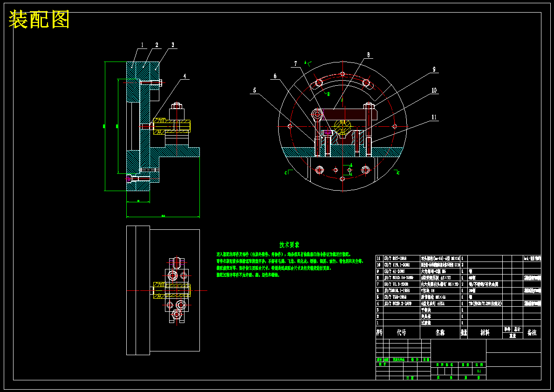Click the yellow 装配图 title
This screenshot has height=392, width=554.
tap(39, 19)
